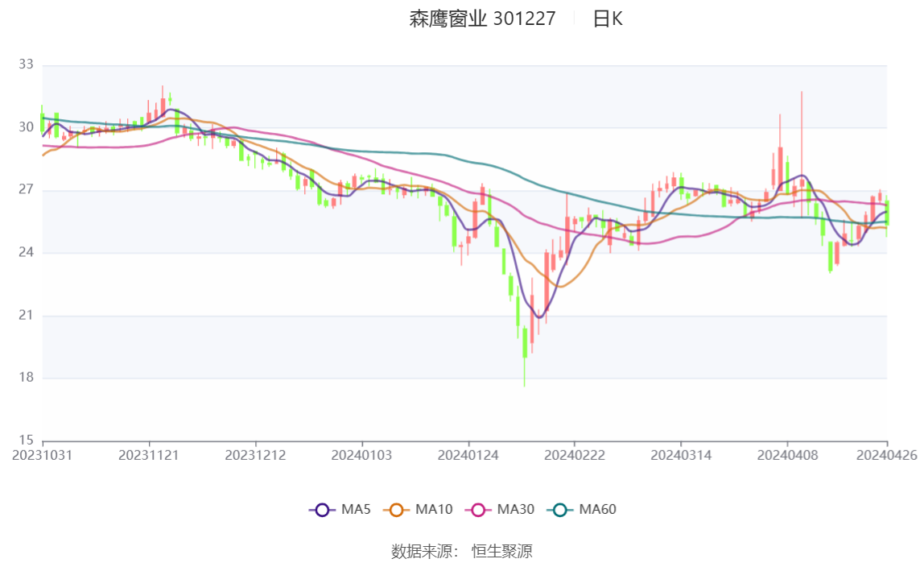The height and width of the screenshot is (563, 924).
Task: Disable the MA60 series via its legend label
Action: pos(597,510)
